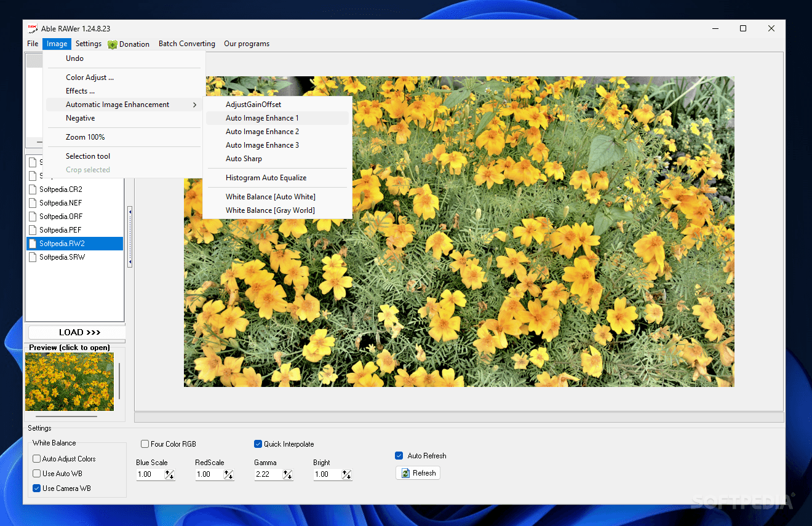
Task: Click the Bright spinner arrows
Action: [346, 474]
